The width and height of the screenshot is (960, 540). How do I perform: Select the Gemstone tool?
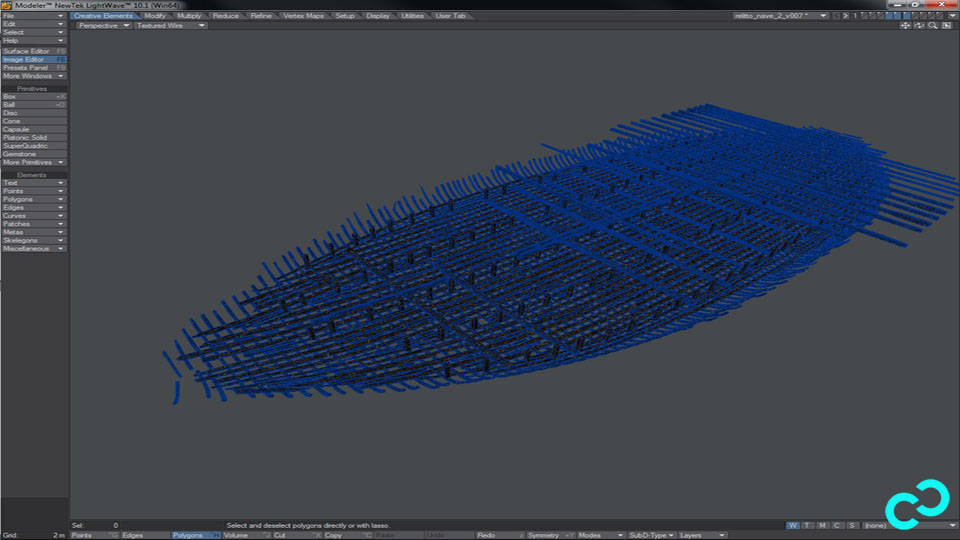[x=34, y=154]
